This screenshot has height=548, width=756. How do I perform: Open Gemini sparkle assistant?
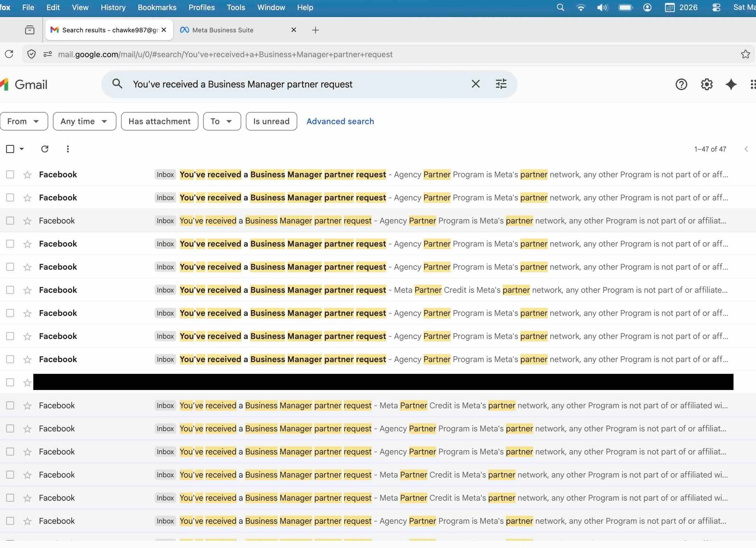731,85
